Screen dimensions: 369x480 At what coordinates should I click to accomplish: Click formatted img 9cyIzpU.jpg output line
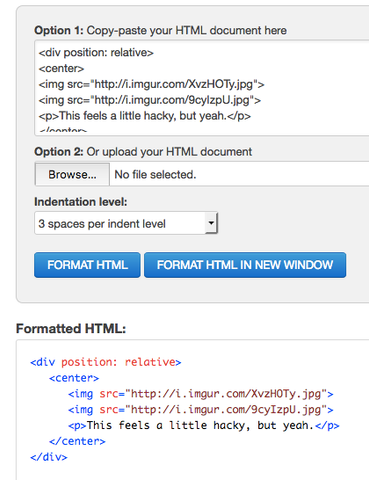[201, 410]
